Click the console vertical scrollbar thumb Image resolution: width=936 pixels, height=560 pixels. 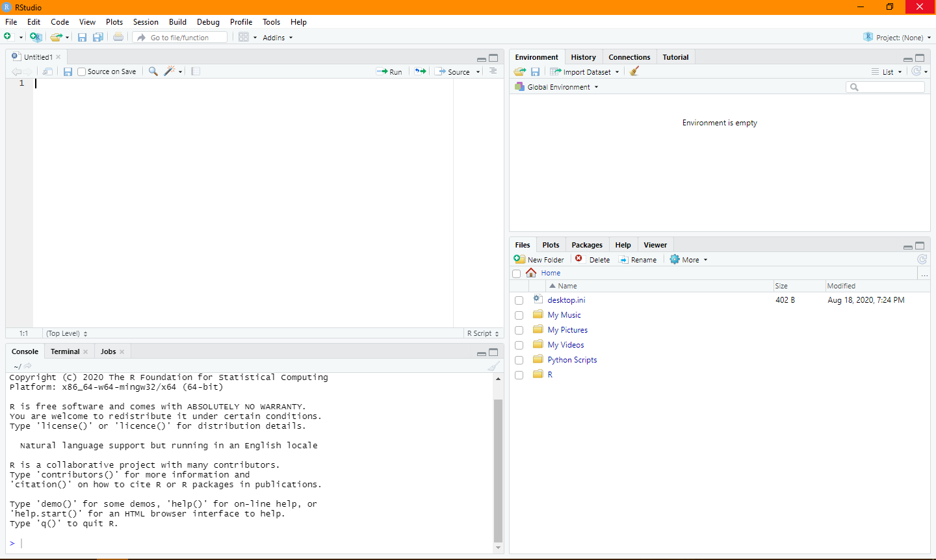[x=498, y=470]
